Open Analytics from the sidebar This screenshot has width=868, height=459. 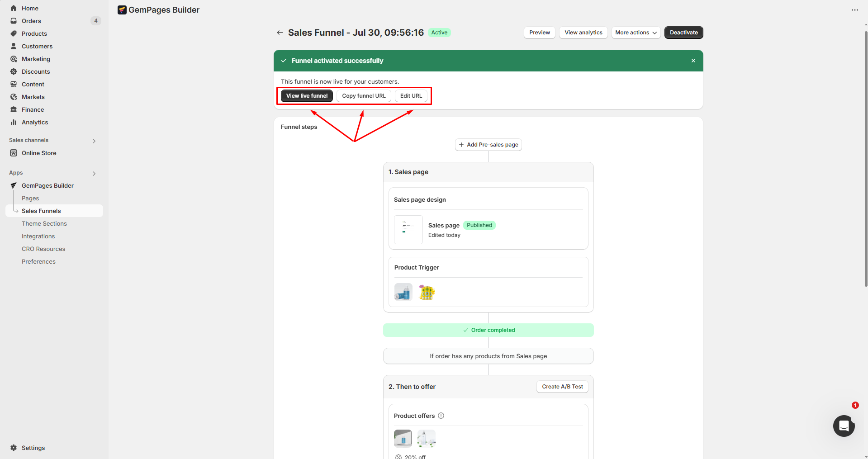[34, 122]
